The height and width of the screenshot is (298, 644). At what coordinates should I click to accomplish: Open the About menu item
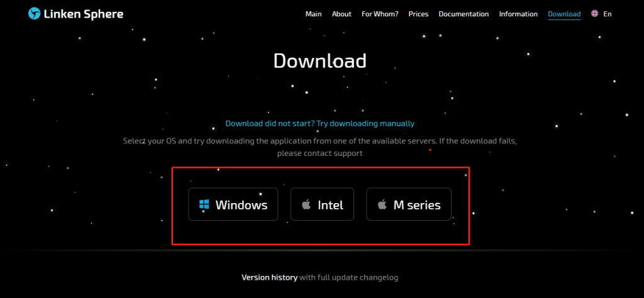pos(341,14)
